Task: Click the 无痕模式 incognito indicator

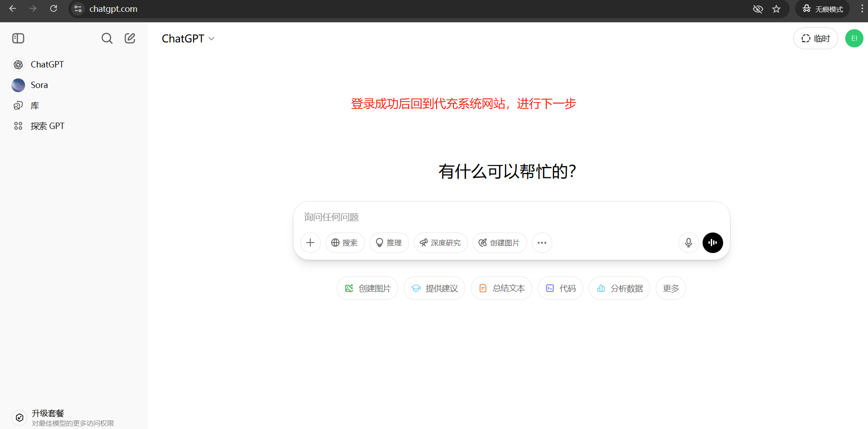Action: [x=822, y=9]
